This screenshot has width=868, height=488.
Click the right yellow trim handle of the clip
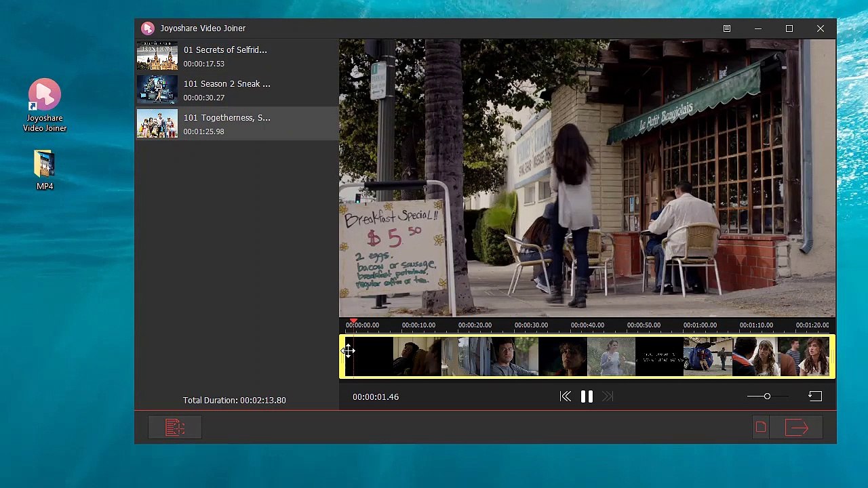(x=832, y=357)
